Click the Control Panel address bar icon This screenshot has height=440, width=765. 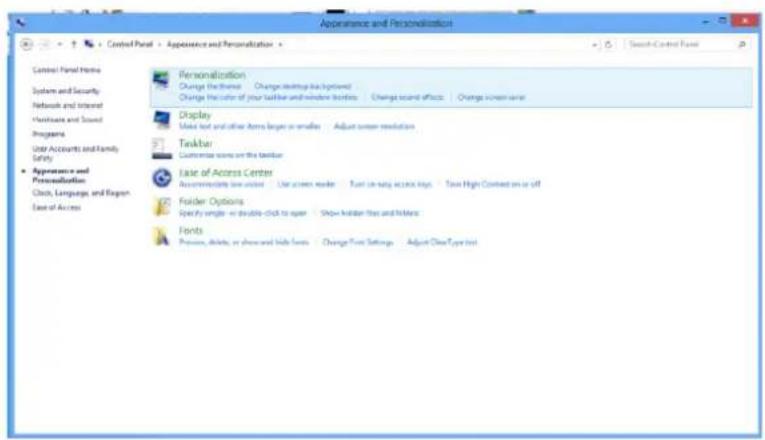[89, 44]
